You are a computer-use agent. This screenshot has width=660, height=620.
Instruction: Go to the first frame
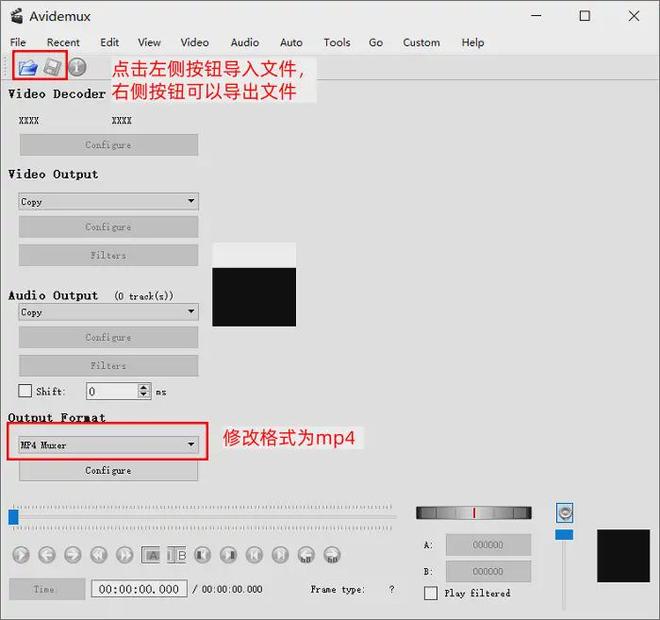[x=254, y=555]
